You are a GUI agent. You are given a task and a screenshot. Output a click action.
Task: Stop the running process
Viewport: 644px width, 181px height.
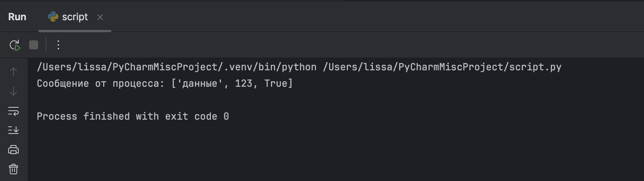click(x=34, y=45)
